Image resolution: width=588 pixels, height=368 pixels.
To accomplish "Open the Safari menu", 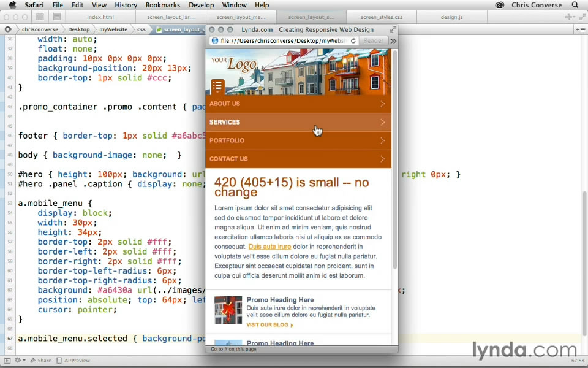I will tap(34, 5).
